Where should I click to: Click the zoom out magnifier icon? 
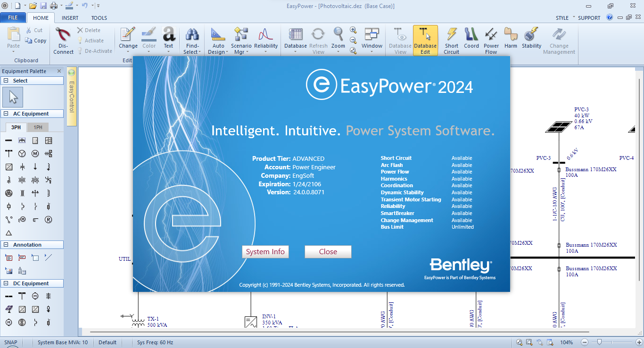click(353, 40)
